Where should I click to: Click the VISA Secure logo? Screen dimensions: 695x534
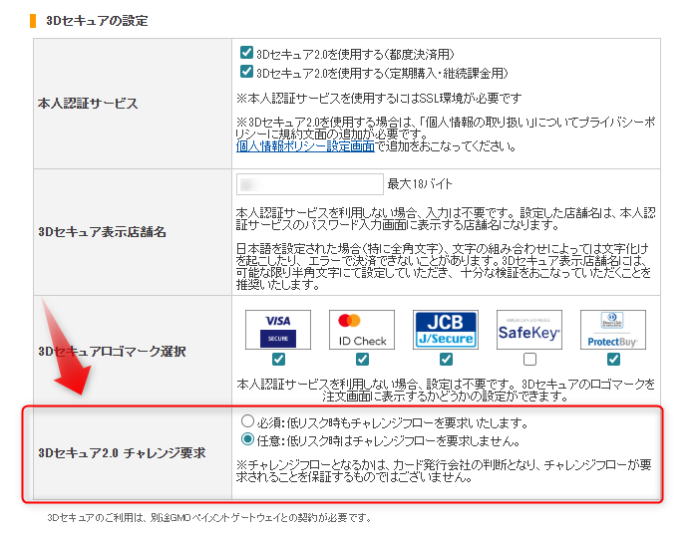[x=278, y=329]
